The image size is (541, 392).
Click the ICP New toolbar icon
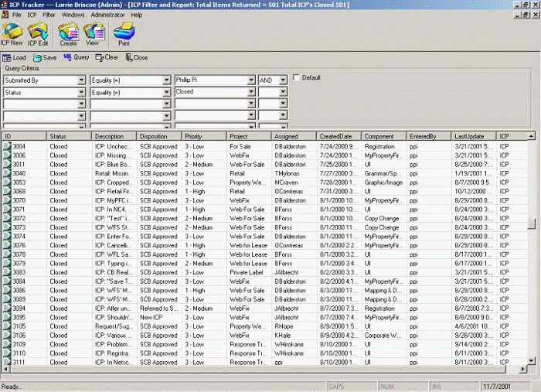coord(12,36)
